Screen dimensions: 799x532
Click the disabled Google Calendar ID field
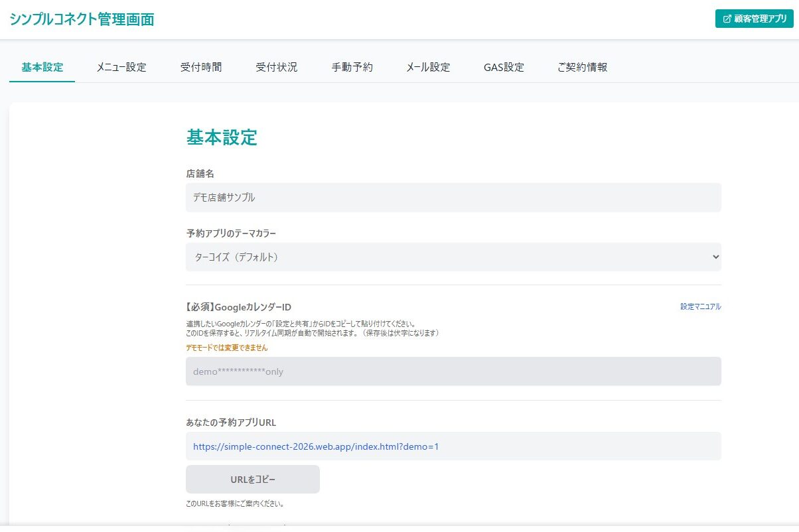point(453,371)
